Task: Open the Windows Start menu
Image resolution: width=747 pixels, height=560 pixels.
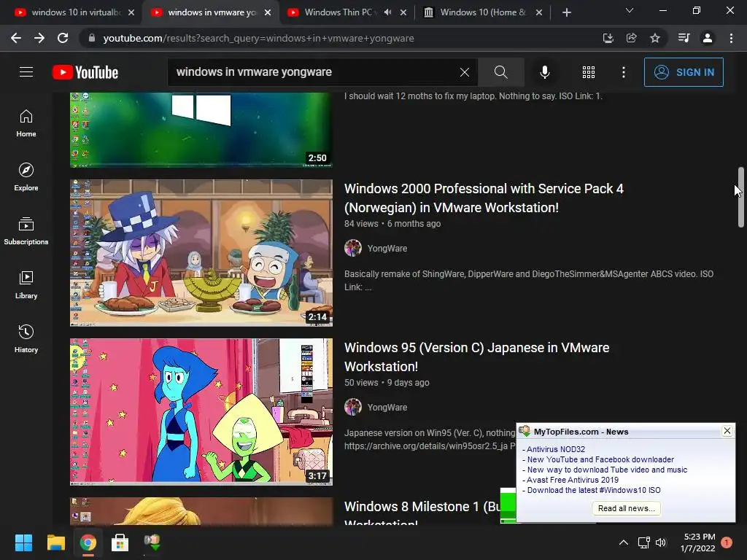Action: coord(24,542)
